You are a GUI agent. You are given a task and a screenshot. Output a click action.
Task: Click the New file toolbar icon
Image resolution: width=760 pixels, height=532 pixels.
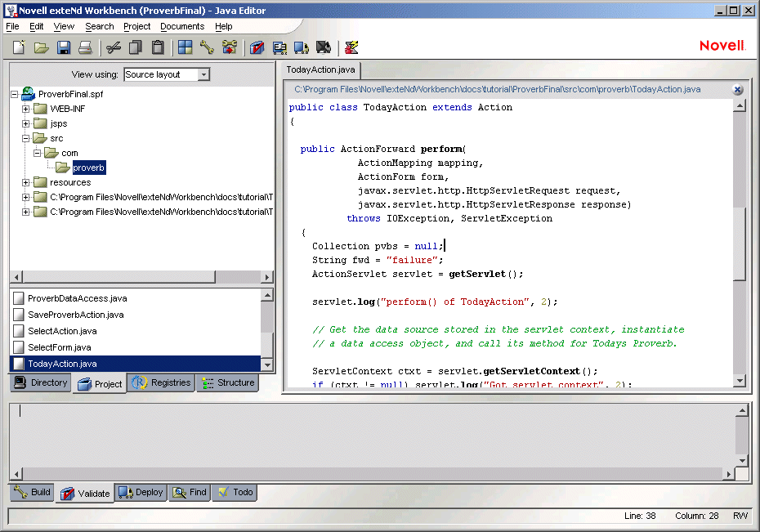(x=18, y=47)
